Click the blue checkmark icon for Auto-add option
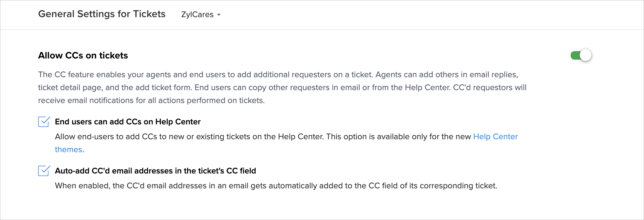 pyautogui.click(x=44, y=171)
